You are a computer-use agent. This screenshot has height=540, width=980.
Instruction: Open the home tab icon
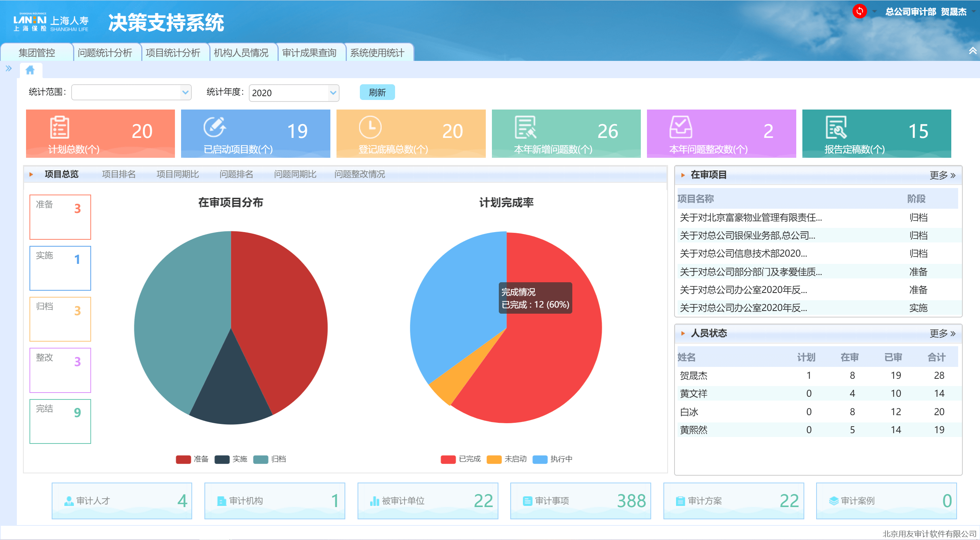click(30, 70)
